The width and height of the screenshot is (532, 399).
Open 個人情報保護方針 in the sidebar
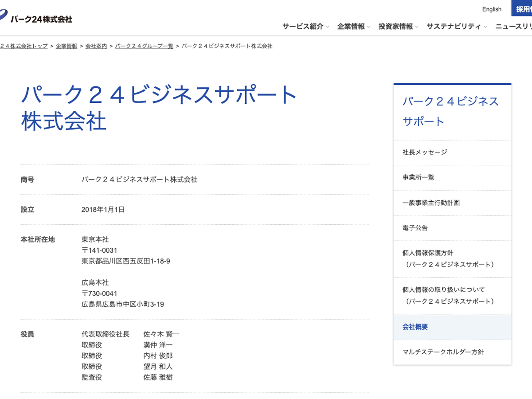pos(448,258)
